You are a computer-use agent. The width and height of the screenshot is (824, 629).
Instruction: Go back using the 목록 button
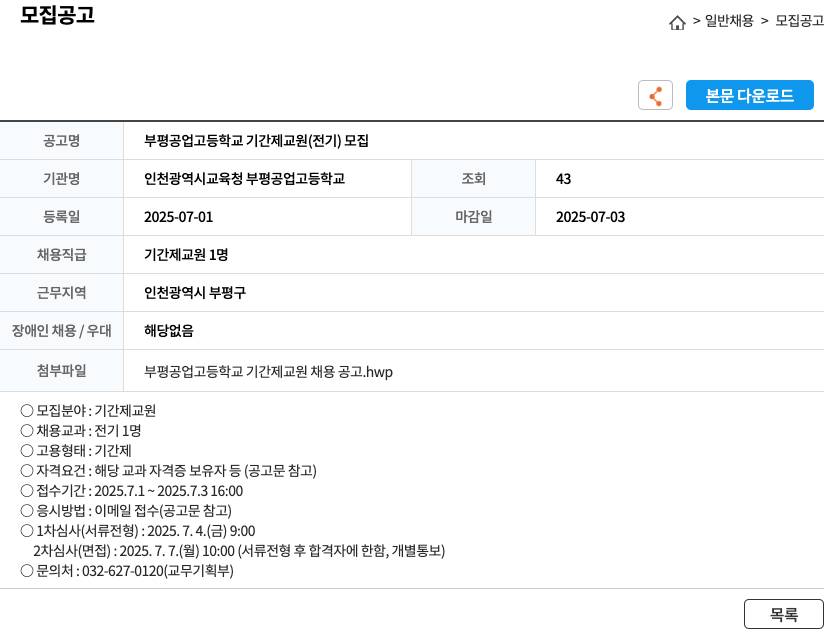coord(784,614)
